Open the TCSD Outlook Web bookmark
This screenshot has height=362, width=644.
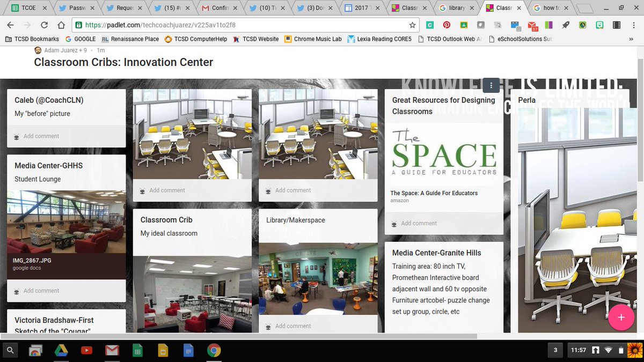coord(450,39)
